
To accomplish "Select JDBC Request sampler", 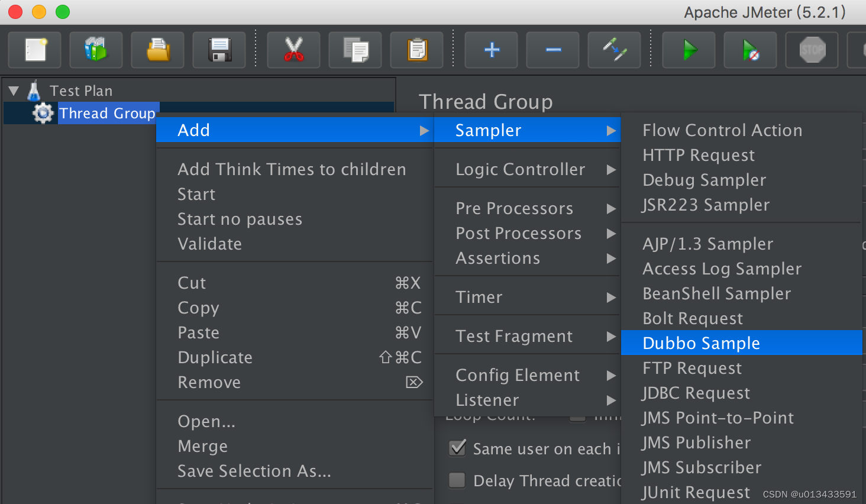I will point(742,393).
